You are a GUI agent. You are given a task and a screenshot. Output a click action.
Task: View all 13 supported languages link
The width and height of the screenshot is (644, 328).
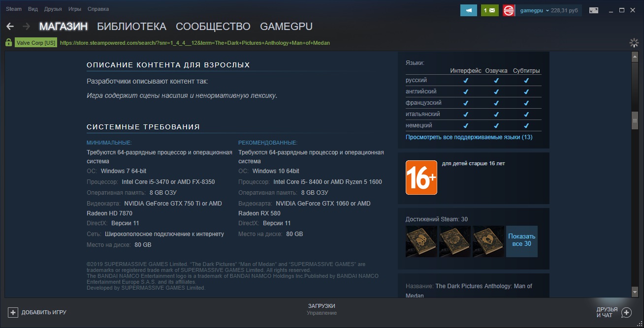point(469,137)
